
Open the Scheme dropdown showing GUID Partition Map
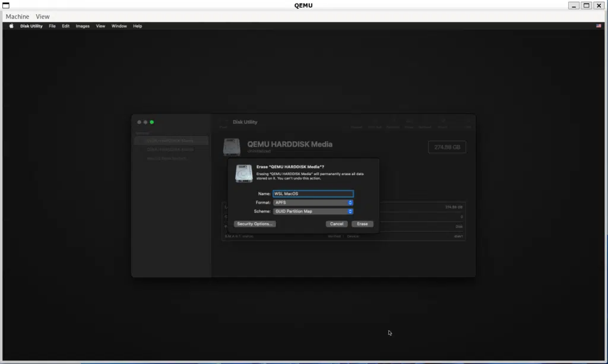(313, 211)
